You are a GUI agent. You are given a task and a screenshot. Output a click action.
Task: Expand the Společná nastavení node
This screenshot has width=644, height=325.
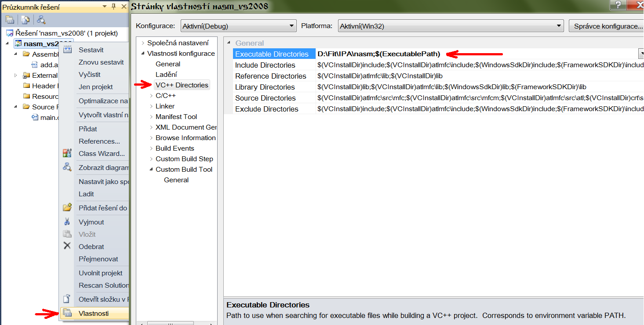143,43
